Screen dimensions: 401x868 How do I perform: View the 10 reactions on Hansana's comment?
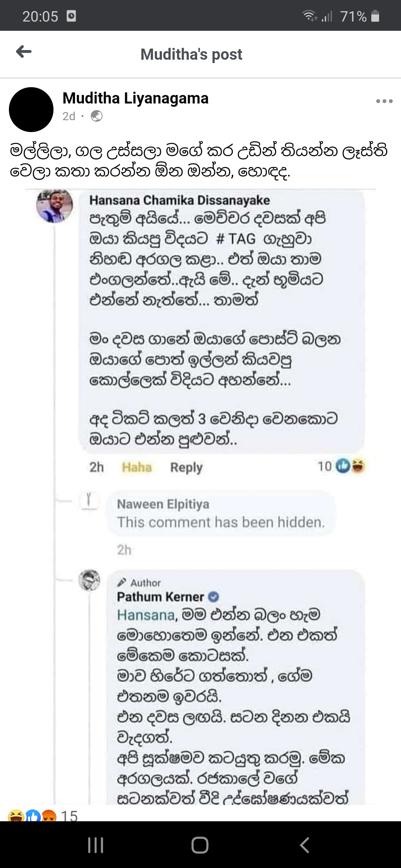(341, 466)
